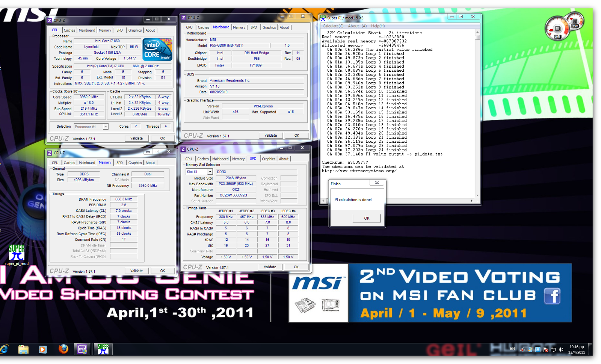
Task: Click the xtremesystems.org URL text
Action: [359, 171]
